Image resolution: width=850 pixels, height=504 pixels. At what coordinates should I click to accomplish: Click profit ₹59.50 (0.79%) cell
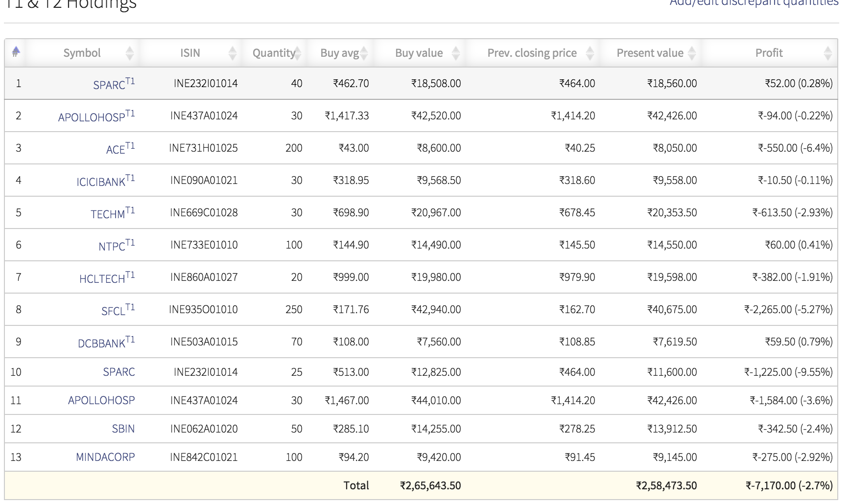(799, 342)
